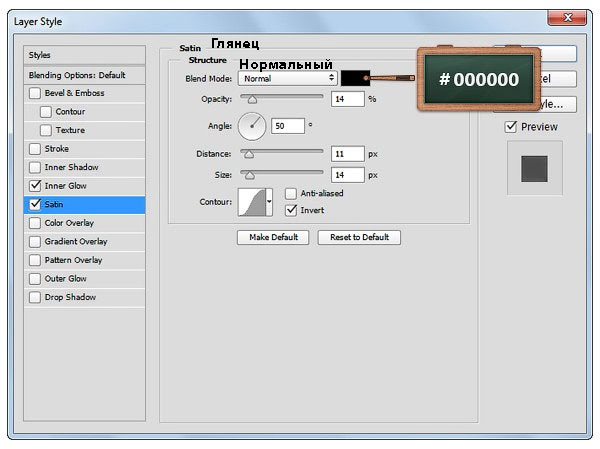Screen dimensions: 600x449
Task: Open the Drop Shadow settings row
Action: coord(85,297)
